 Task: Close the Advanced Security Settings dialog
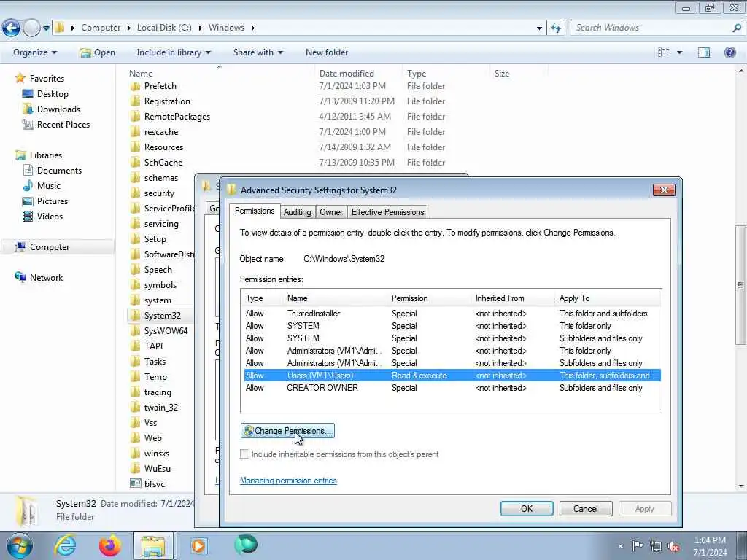pos(664,190)
